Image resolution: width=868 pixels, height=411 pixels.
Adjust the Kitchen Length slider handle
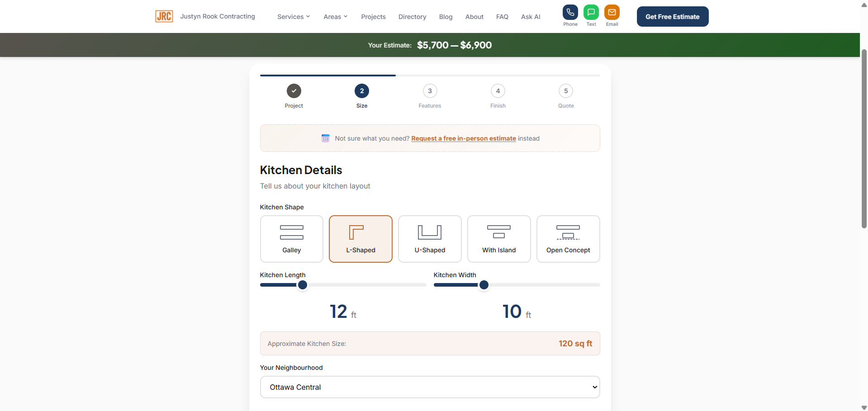click(x=302, y=285)
